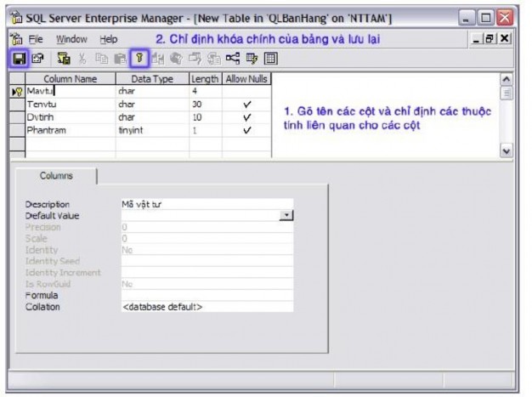This screenshot has width=532, height=397.
Task: Toggle Allow Nulls for Dvtinh row
Action: pos(246,117)
